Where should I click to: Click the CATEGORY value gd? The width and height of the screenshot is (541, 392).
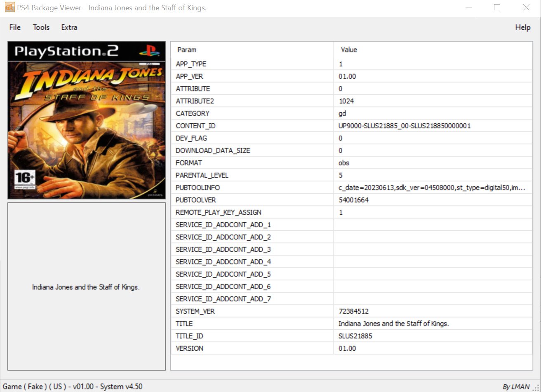tap(342, 113)
